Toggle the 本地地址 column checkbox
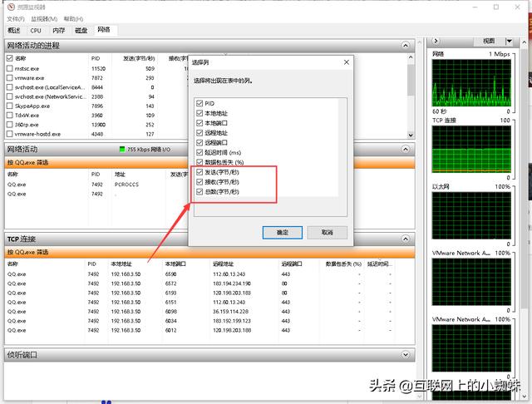 [199, 112]
